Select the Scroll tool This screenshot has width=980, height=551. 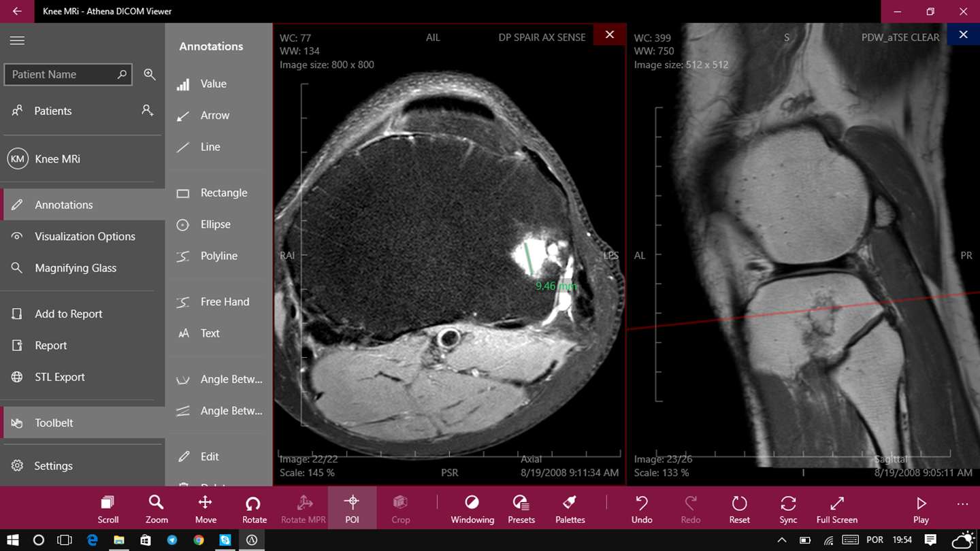click(108, 509)
